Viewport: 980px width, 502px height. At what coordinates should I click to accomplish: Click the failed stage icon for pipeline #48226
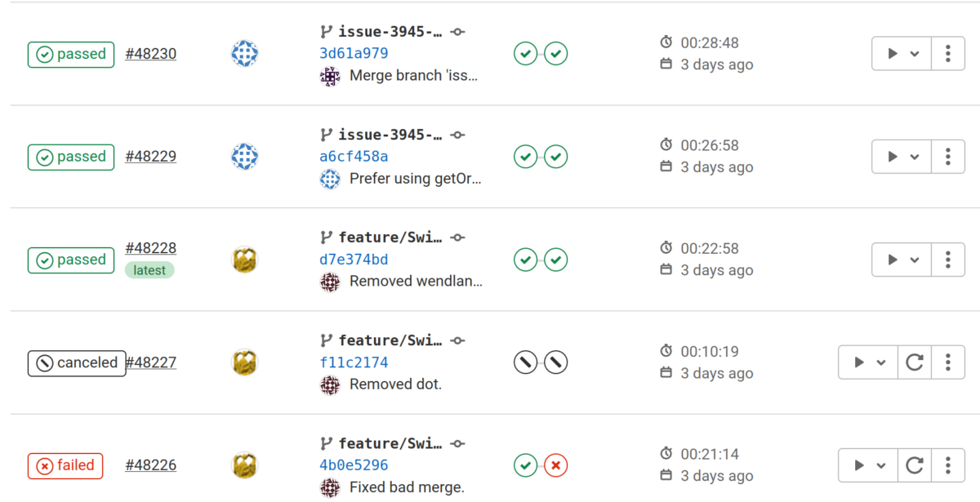556,466
